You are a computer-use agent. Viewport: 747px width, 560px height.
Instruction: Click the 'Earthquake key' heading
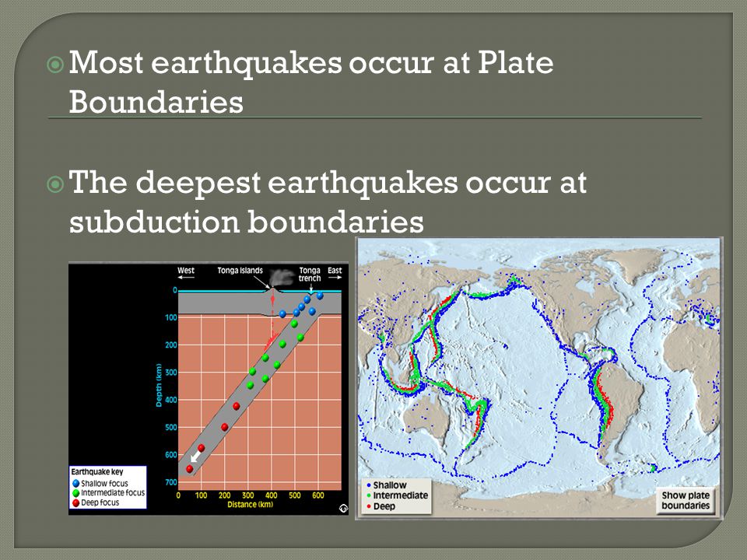(x=97, y=472)
